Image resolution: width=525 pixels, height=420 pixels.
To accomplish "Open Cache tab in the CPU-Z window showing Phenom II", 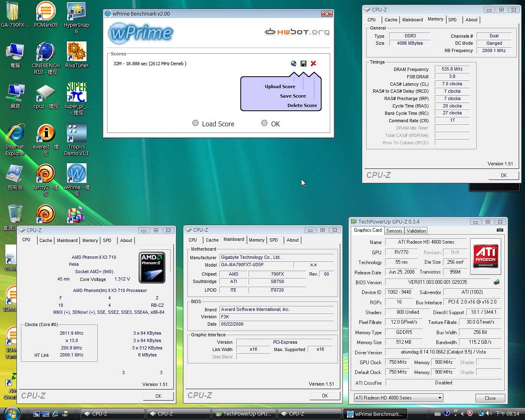I will pos(46,240).
